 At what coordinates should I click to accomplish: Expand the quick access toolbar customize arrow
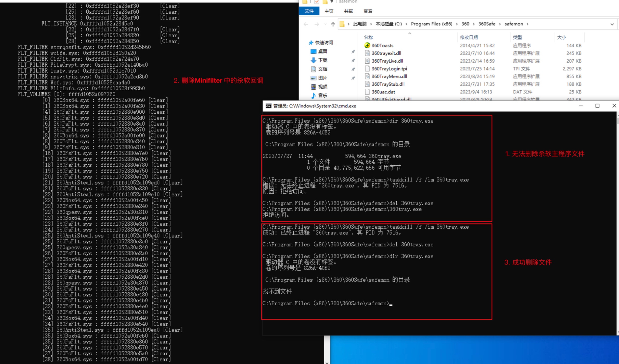pyautogui.click(x=332, y=2)
